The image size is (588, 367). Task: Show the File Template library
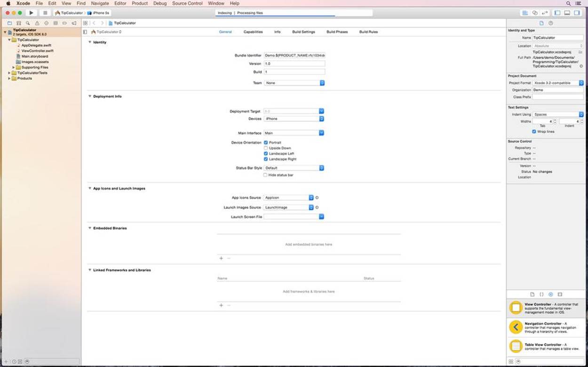532,294
